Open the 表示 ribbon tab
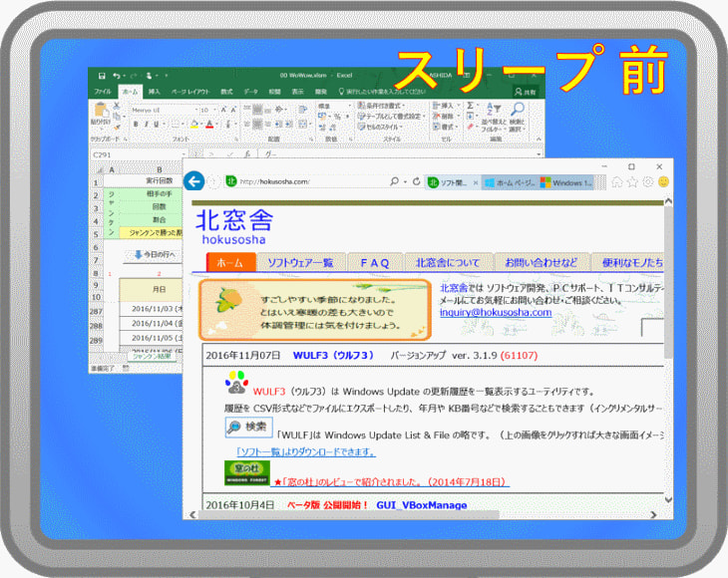This screenshot has width=728, height=578. 297,92
